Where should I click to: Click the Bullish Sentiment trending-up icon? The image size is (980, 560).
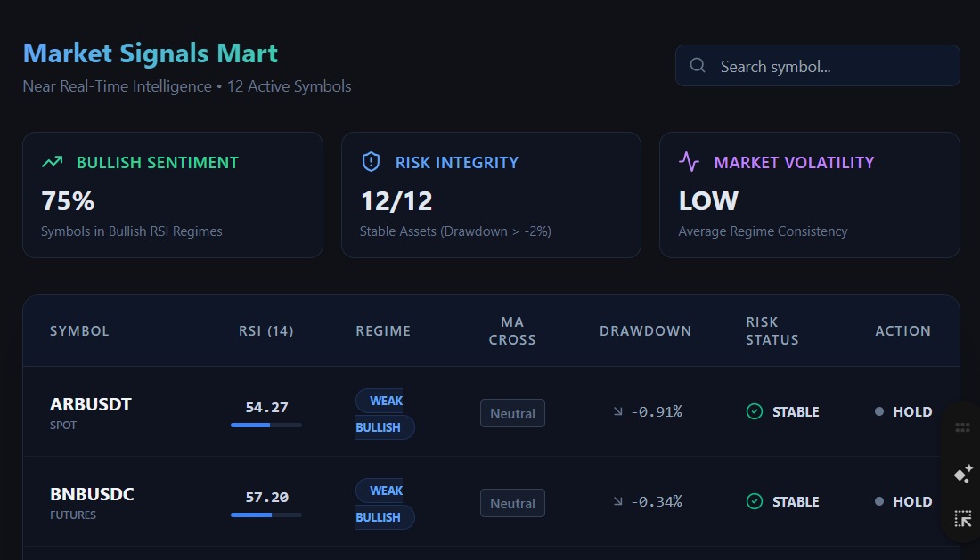click(x=52, y=162)
